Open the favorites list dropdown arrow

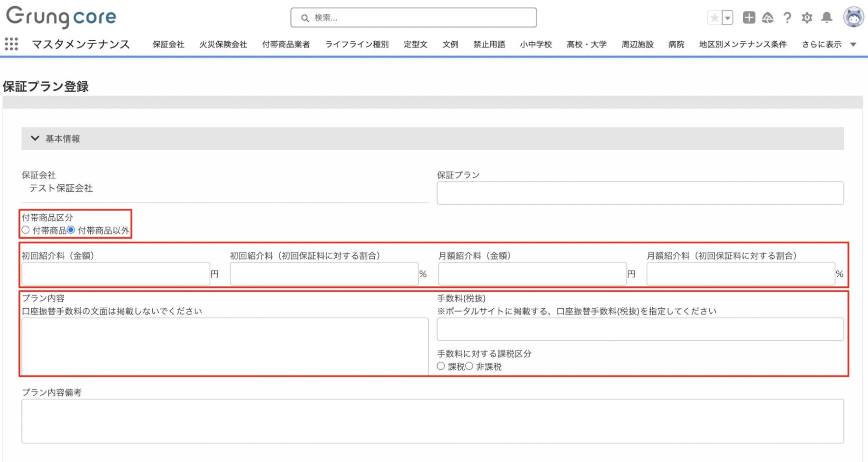pos(727,18)
